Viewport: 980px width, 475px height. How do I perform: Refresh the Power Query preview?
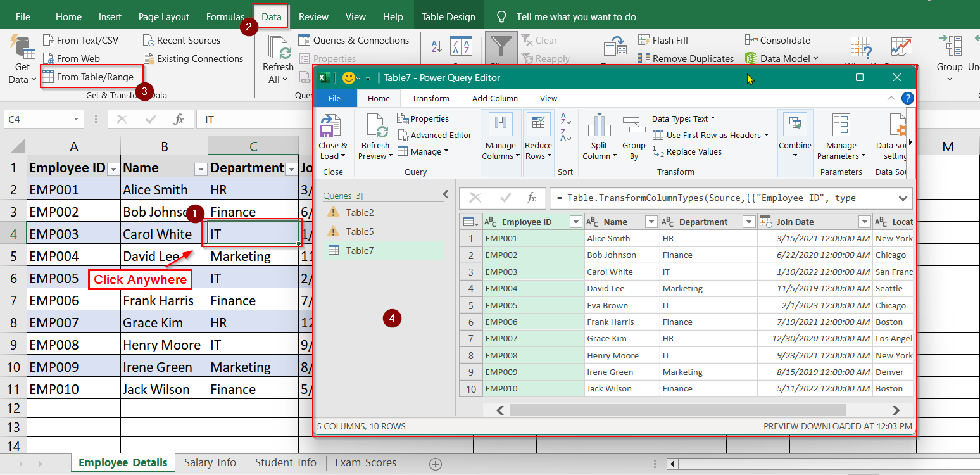pyautogui.click(x=375, y=135)
